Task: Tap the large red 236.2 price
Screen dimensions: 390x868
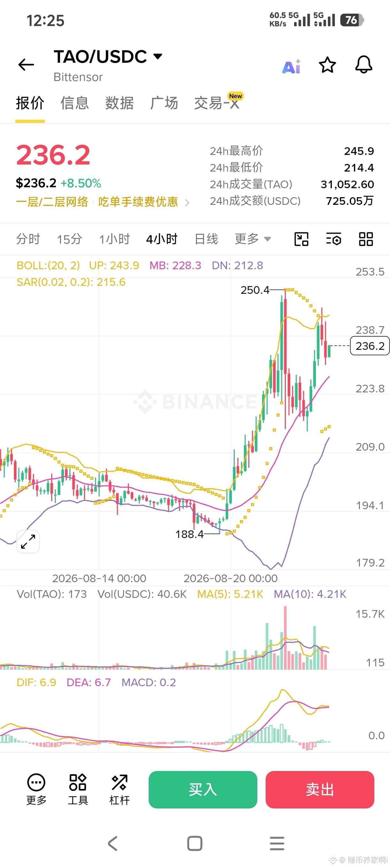Action: coord(53,155)
